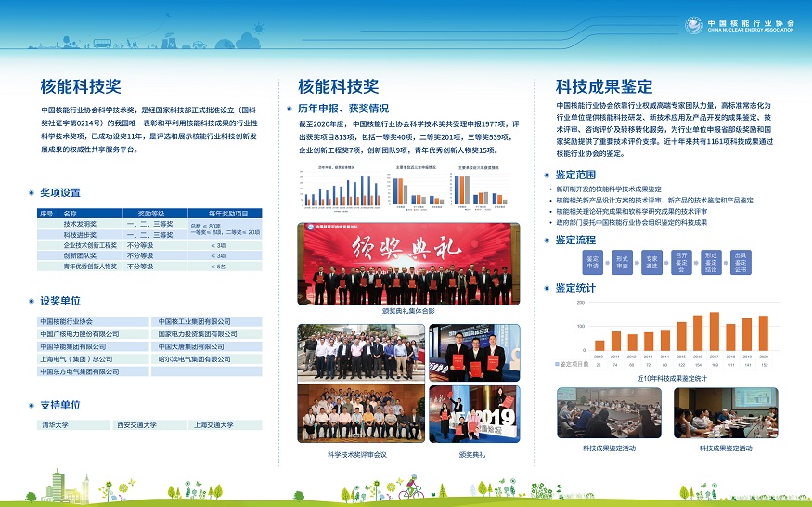
Task: Click the bullet icon beside 奖项设置
Action: point(32,193)
